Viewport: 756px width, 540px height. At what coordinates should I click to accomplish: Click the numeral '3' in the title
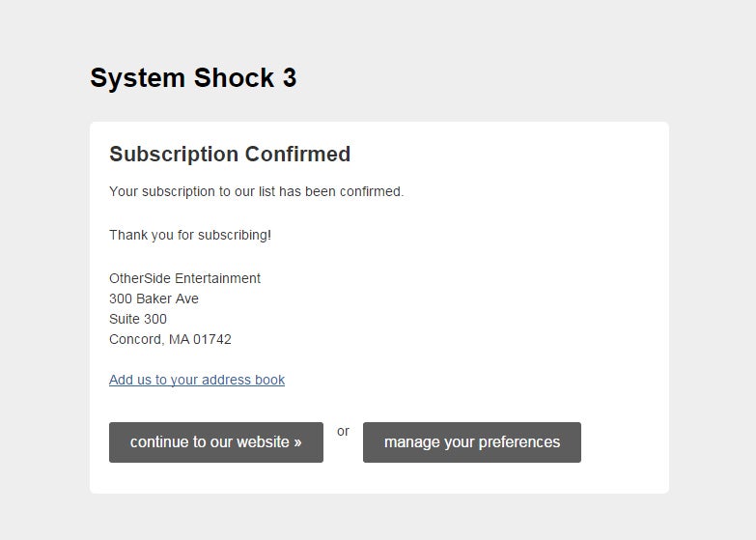290,77
